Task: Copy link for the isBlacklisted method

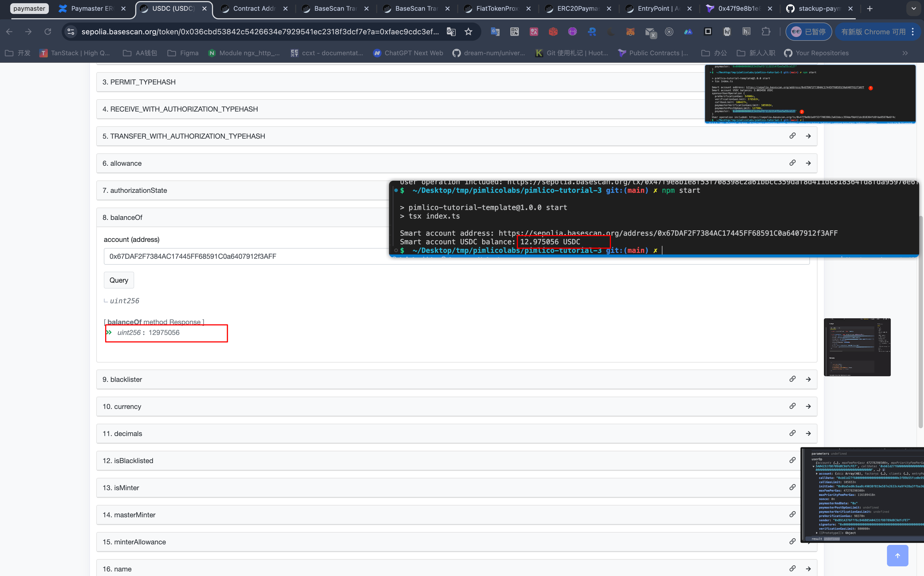Action: [x=793, y=460]
